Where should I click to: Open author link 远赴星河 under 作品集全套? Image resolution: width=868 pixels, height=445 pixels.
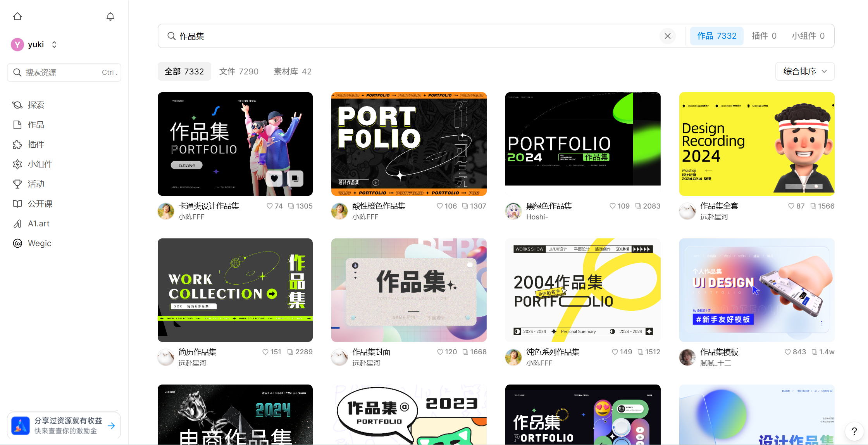click(x=714, y=217)
